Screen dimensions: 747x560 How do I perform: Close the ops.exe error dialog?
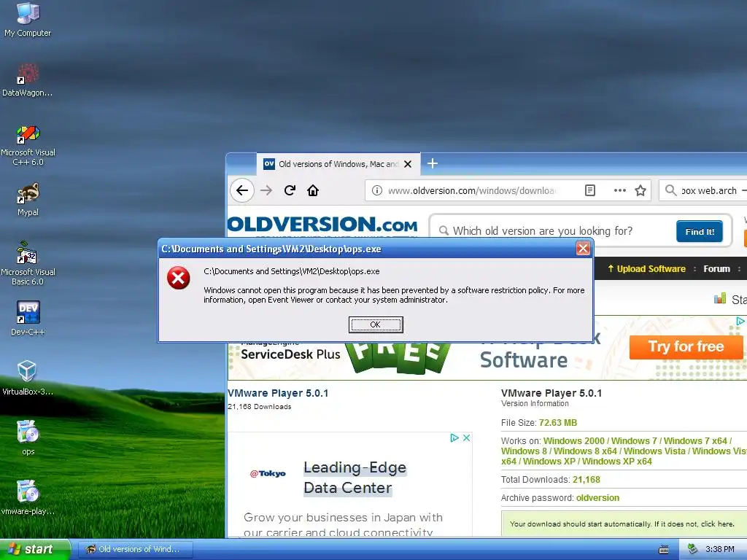(583, 248)
